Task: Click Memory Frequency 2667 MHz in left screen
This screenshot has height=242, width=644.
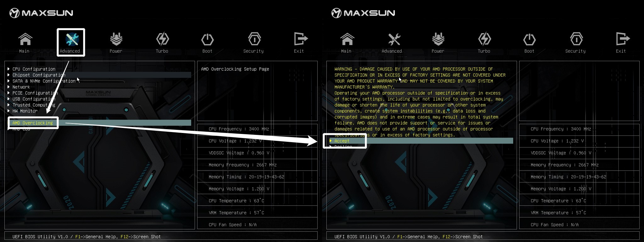Action: (243, 165)
